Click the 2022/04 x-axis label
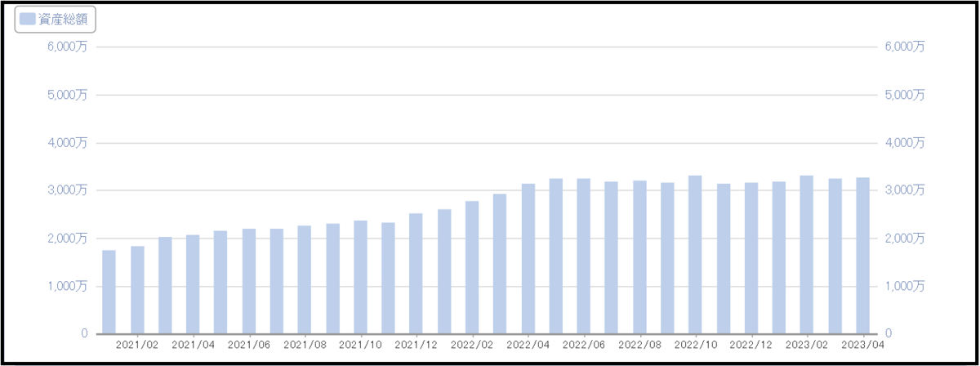Viewport: 980px width, 366px height. [x=528, y=346]
